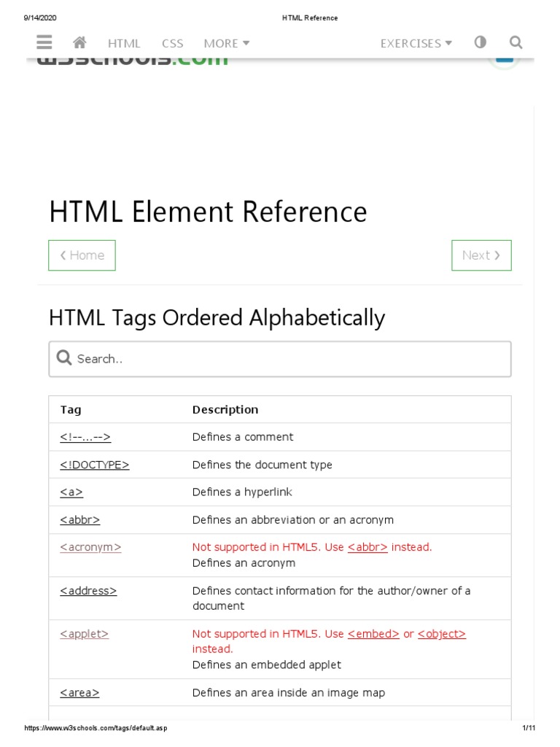Open the <a> tag link
560x747 pixels.
[x=71, y=492]
